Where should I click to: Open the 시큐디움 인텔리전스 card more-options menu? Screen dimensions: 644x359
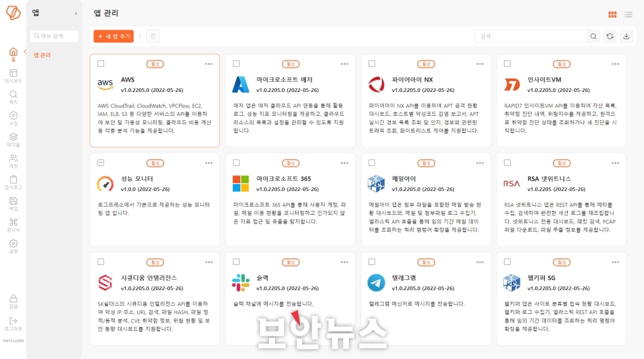[x=209, y=262]
